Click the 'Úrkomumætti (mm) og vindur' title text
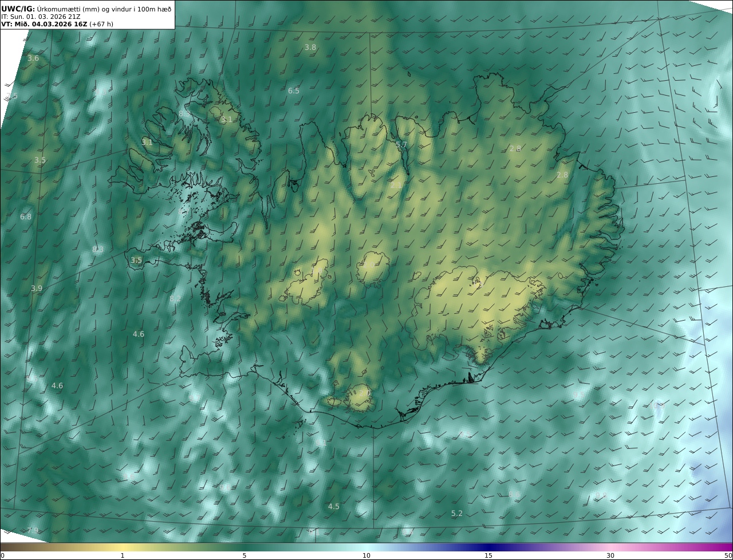The width and height of the screenshot is (733, 560). (x=84, y=9)
